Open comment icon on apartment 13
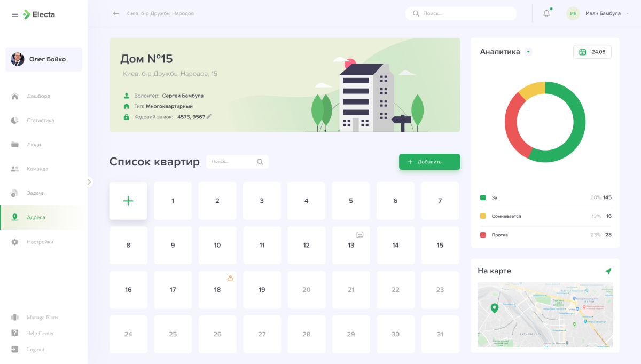 [x=360, y=234]
